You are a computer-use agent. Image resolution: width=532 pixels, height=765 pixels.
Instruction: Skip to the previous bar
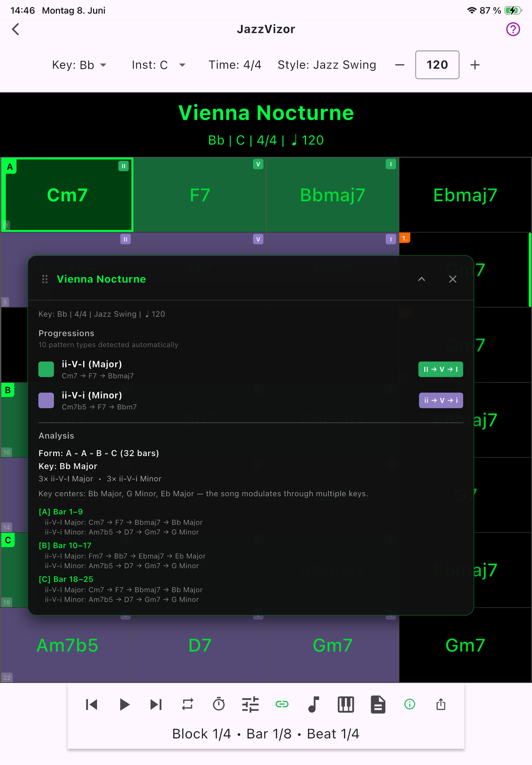pos(92,704)
